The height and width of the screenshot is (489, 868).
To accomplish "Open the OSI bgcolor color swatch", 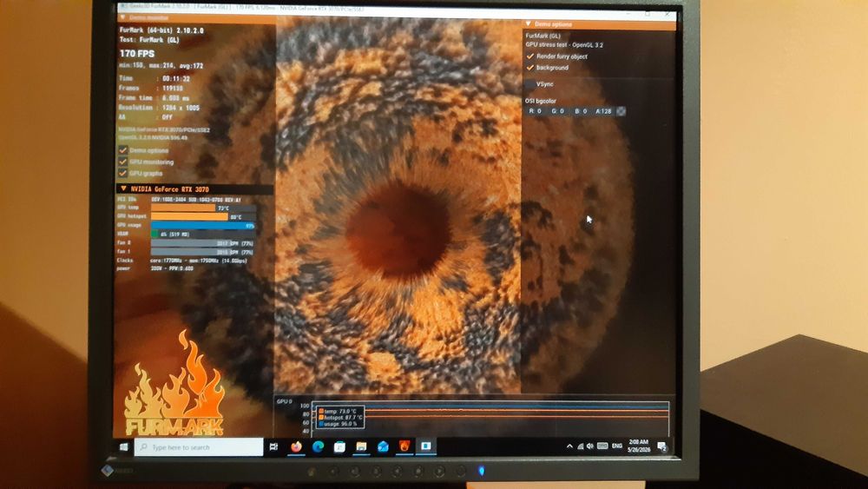I will click(x=621, y=111).
